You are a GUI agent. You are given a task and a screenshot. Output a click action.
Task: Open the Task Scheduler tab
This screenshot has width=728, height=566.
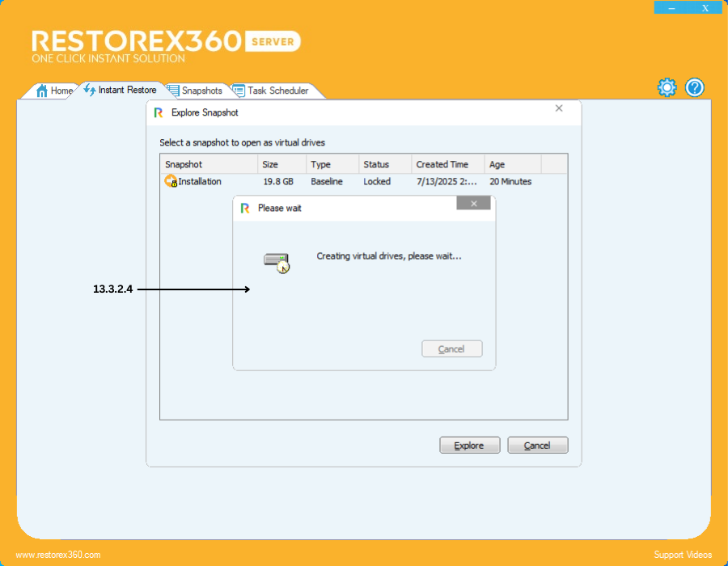(x=272, y=91)
